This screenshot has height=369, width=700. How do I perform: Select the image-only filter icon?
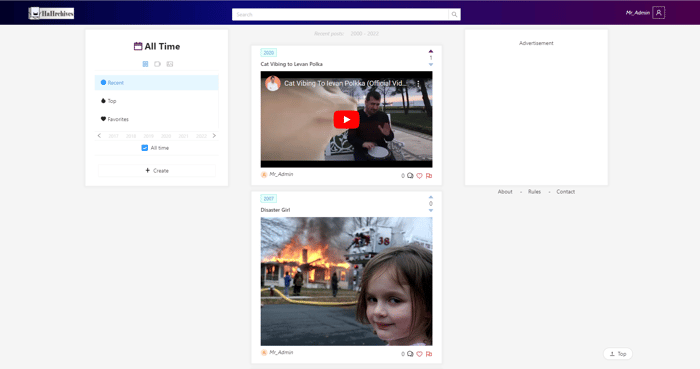click(170, 64)
